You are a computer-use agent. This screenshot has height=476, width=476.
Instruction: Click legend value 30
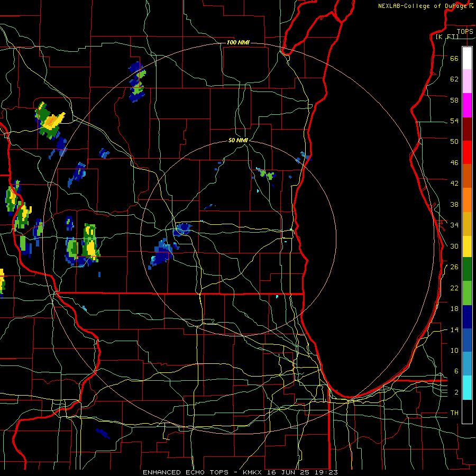click(x=454, y=246)
